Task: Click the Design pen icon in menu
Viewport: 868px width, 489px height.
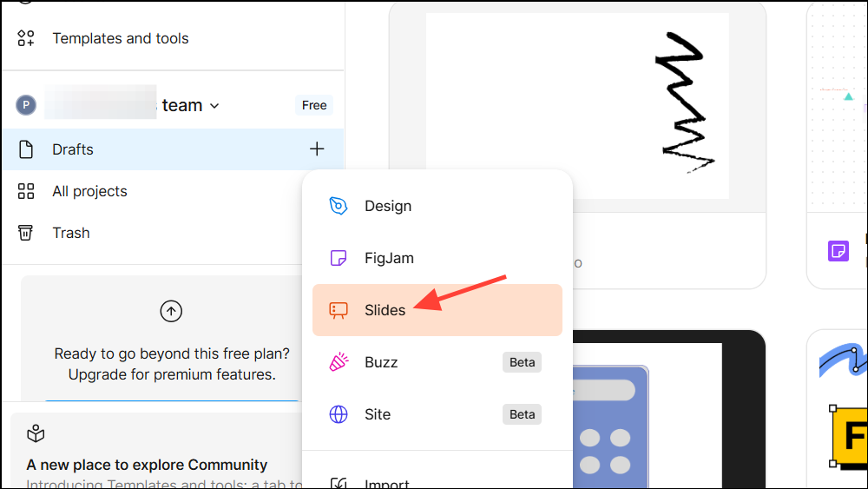Action: tap(339, 206)
